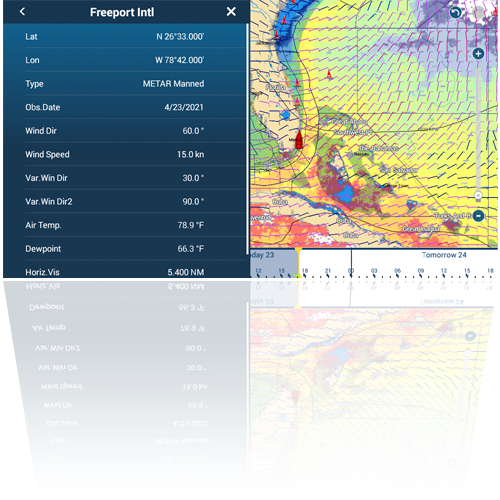Click the day 23 label on the timeline
The height and width of the screenshot is (500, 500).
point(262,255)
